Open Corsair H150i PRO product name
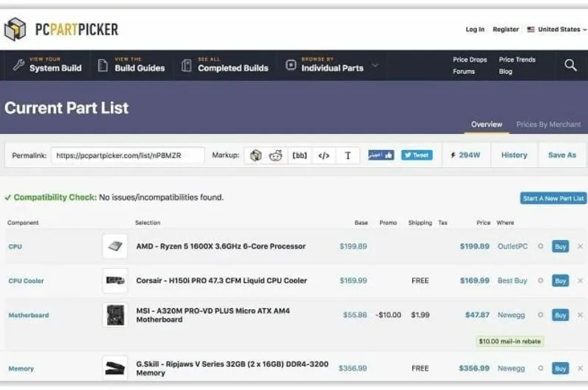The width and height of the screenshot is (588, 390). [221, 280]
